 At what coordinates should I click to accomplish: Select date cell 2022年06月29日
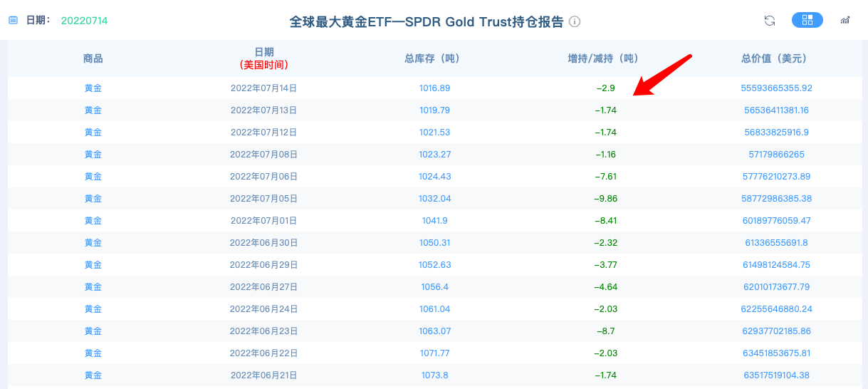(x=263, y=265)
